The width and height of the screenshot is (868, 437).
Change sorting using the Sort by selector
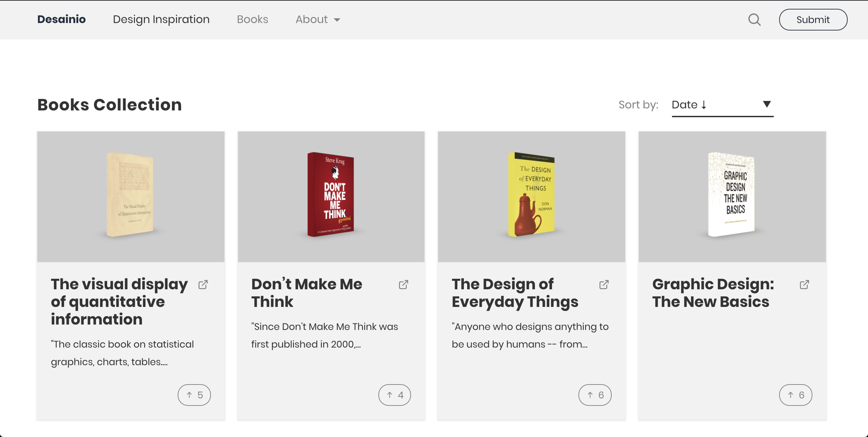point(722,105)
